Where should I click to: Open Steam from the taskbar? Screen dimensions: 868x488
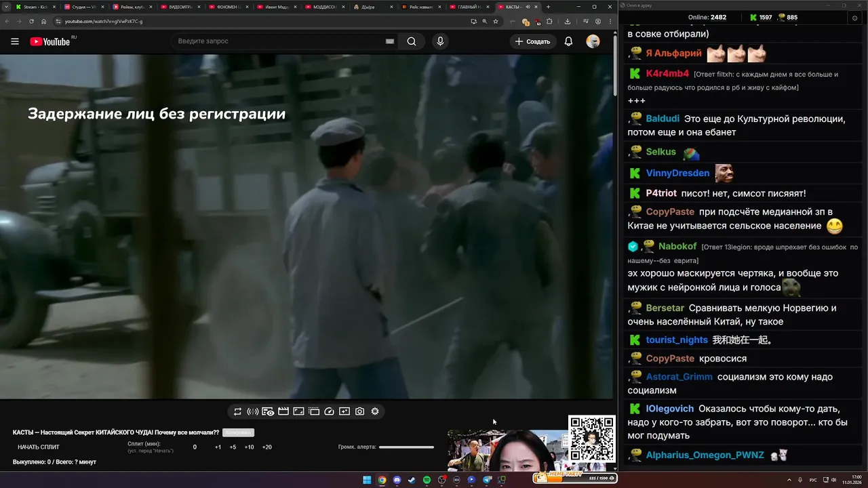412,480
